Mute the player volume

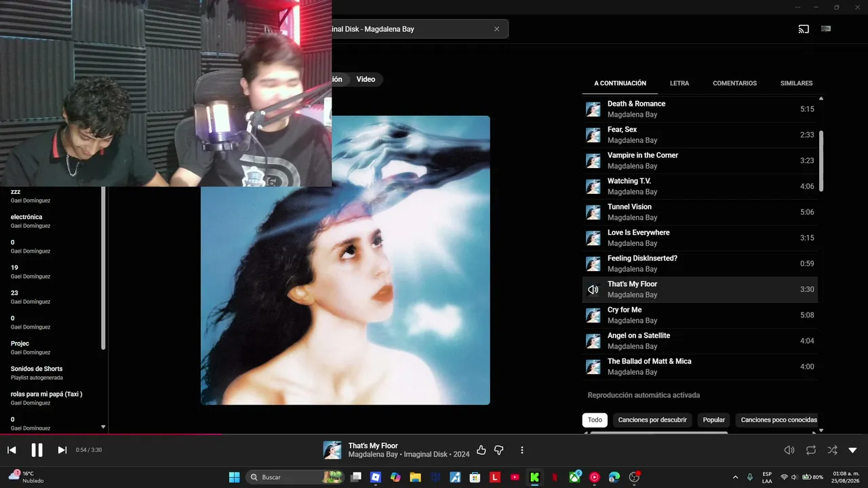click(789, 450)
